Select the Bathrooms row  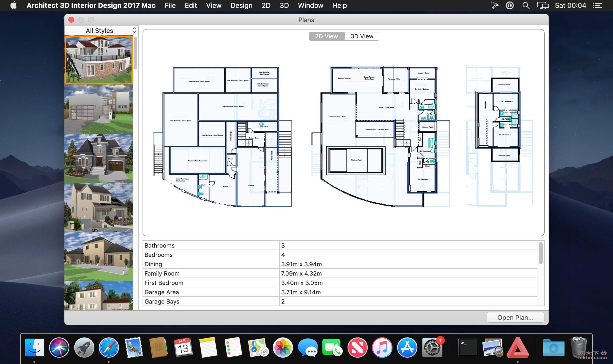tap(340, 245)
